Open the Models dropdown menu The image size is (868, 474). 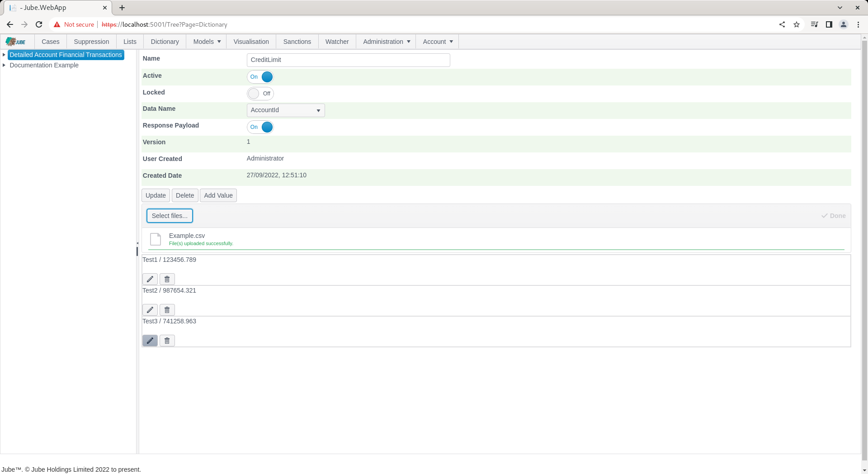(207, 42)
